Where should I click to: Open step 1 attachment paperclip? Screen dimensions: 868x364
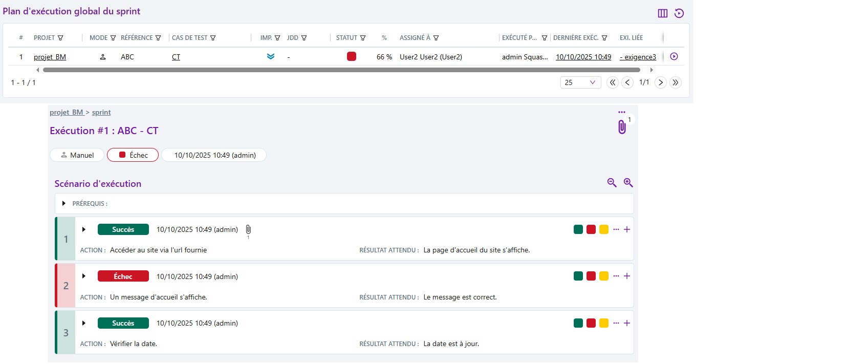click(248, 230)
